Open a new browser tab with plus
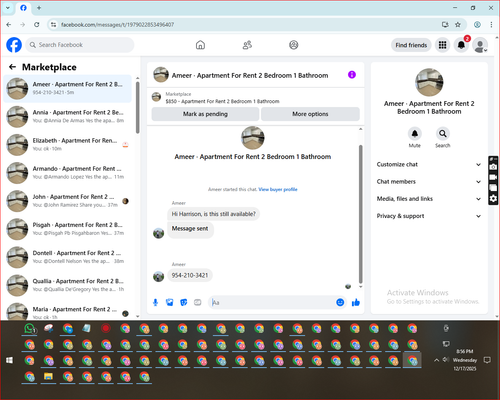500x400 pixels. tap(39, 8)
